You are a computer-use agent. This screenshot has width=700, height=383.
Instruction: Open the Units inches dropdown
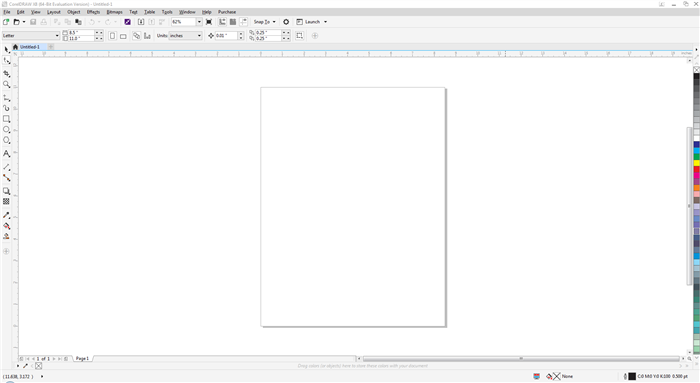coord(199,36)
